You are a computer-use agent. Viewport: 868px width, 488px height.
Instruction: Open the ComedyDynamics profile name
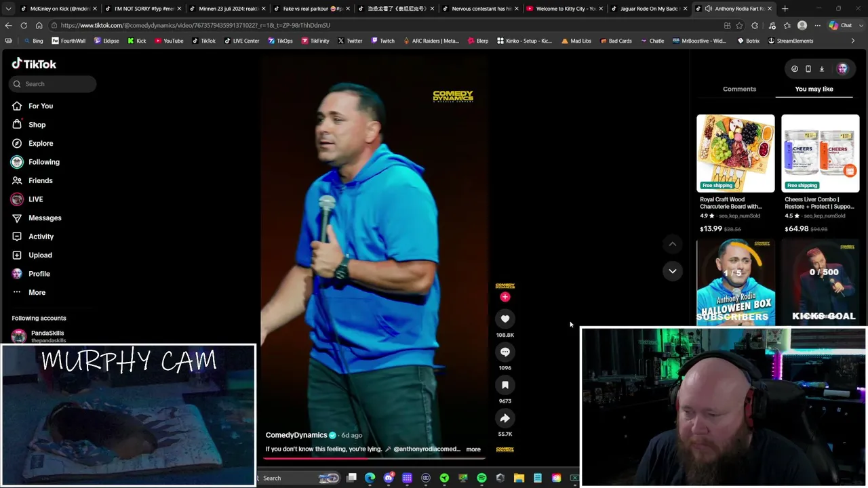point(296,435)
